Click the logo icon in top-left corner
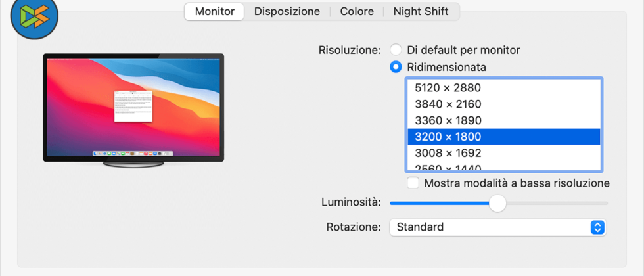 (34, 15)
